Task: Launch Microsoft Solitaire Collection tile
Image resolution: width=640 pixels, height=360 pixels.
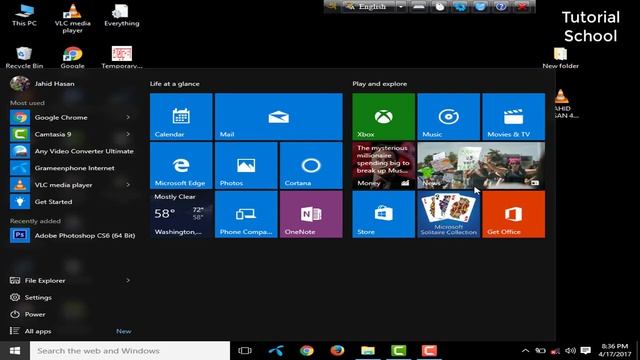Action: [x=448, y=214]
